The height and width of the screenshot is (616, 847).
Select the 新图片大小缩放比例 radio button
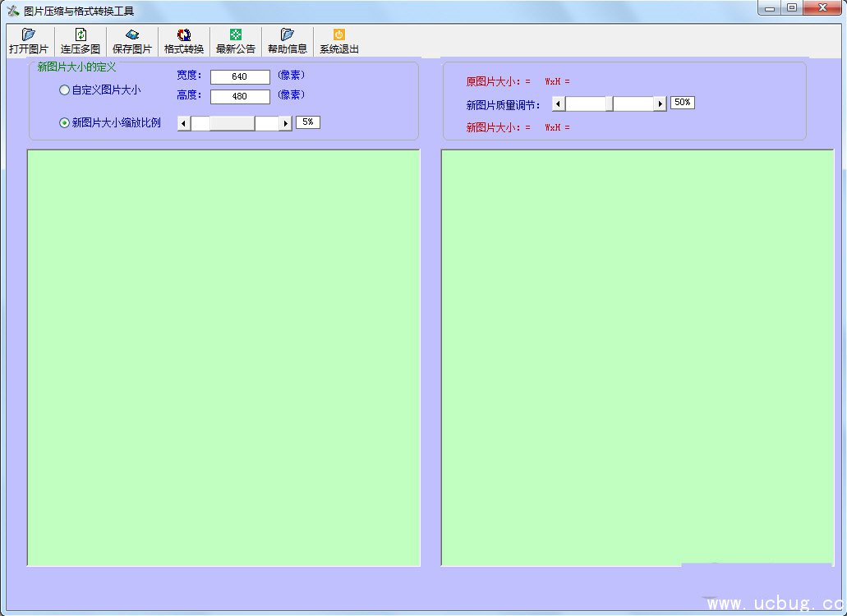pyautogui.click(x=65, y=123)
